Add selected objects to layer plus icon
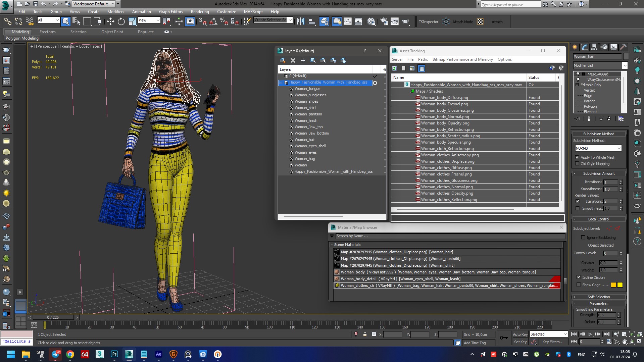The image size is (644, 362). coord(303,60)
